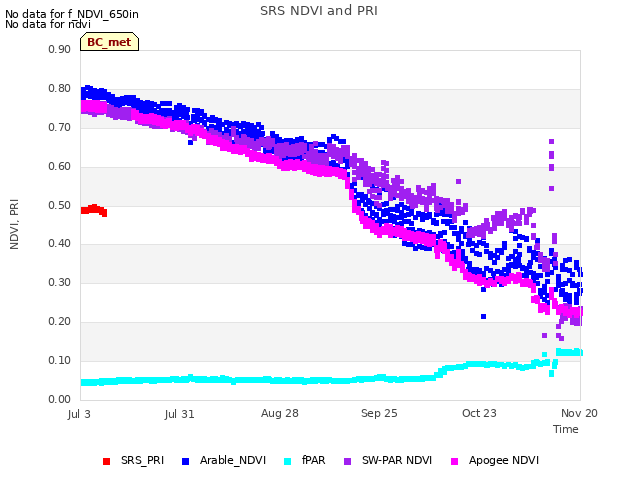Click the 0.70 y-axis tick label
The image size is (640, 480).
pyautogui.click(x=60, y=127)
